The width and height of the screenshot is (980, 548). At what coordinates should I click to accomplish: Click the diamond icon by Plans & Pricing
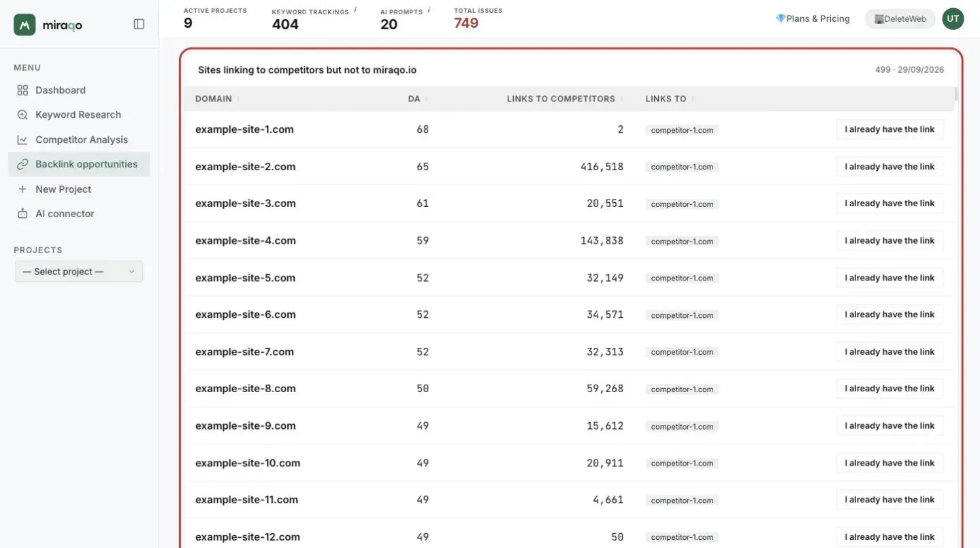click(781, 19)
